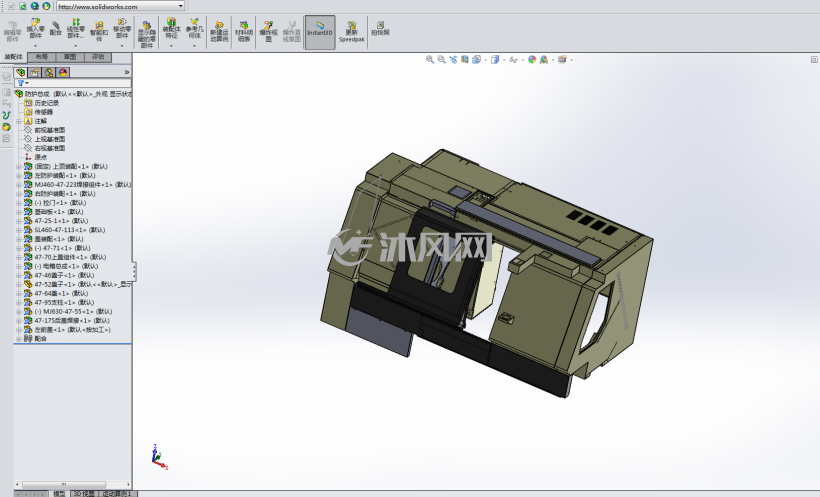Click the Hide/Show Items glasses icon

513,60
